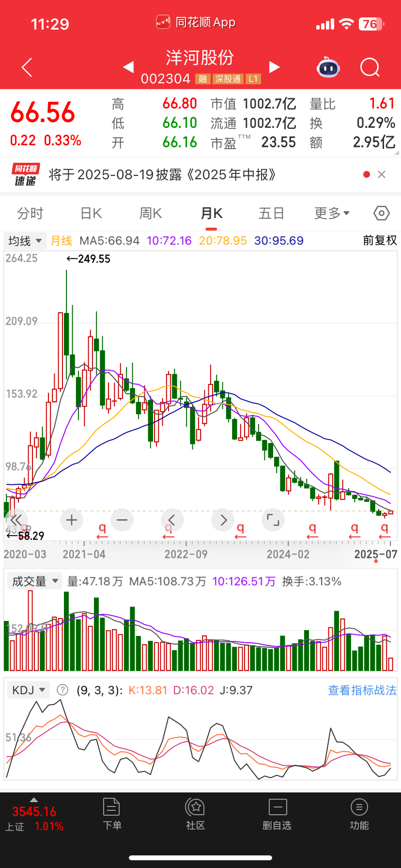Select the 周K chart tab

[x=151, y=213]
